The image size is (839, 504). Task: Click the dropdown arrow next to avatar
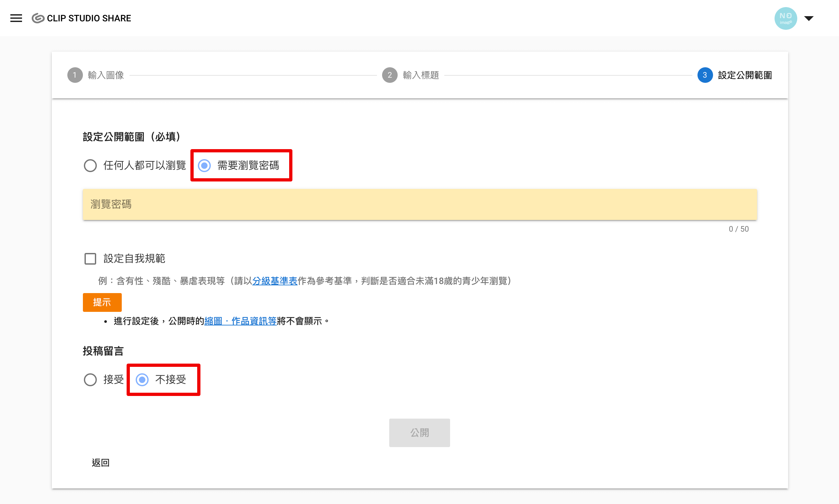[809, 18]
